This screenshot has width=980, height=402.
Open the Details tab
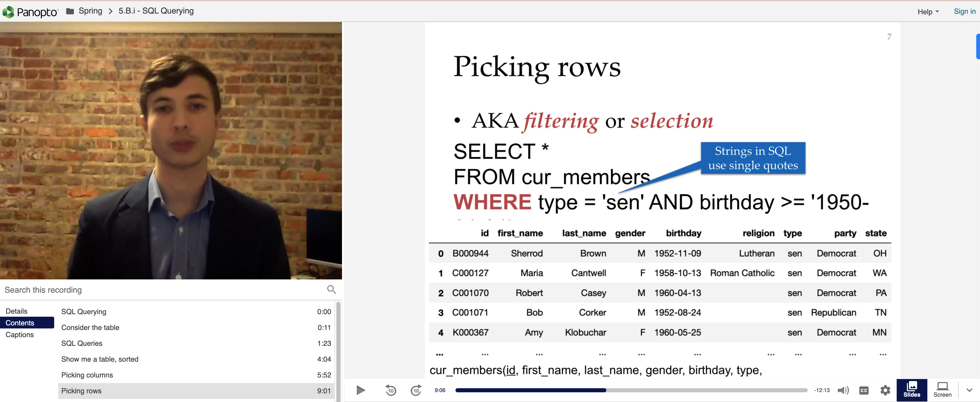(x=16, y=311)
